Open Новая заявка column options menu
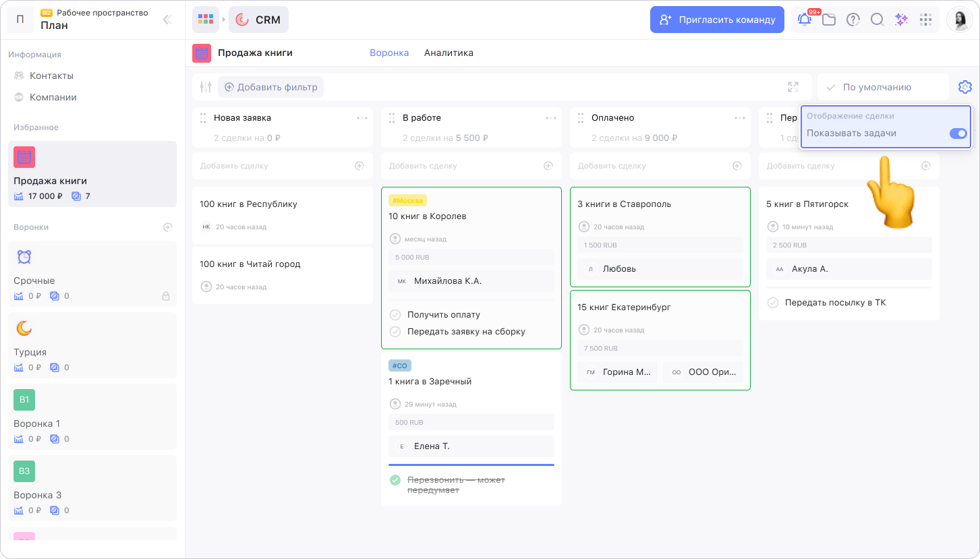980x559 pixels. pos(362,118)
